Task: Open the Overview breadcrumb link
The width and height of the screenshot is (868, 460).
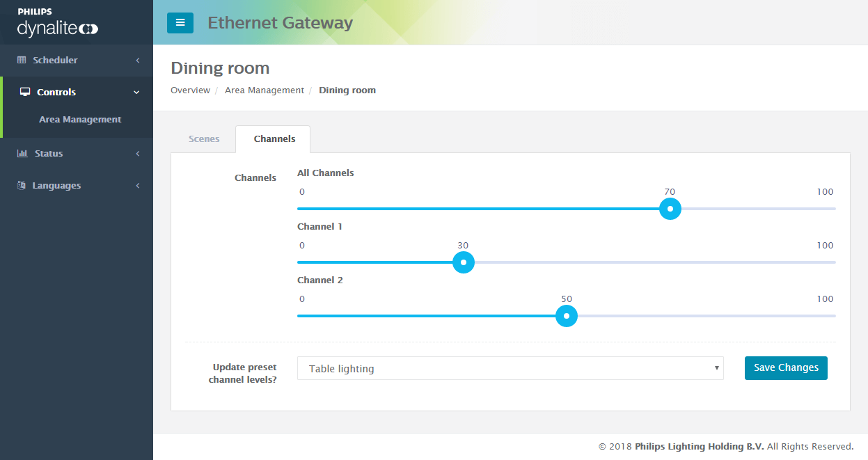Action: 190,90
